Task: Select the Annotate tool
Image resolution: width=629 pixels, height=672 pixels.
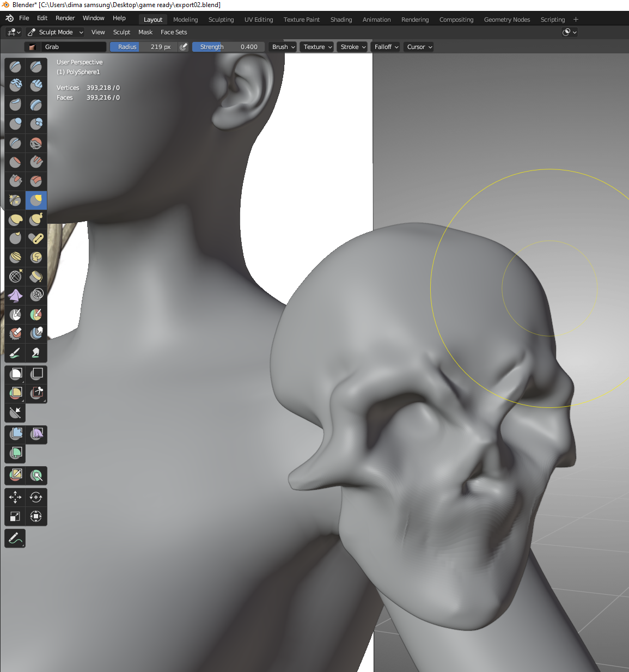Action: 15,538
